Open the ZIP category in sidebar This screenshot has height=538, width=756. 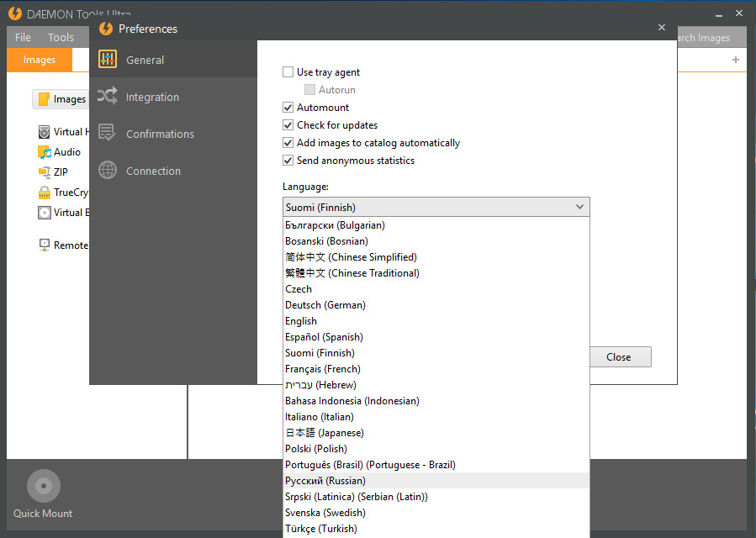point(61,171)
